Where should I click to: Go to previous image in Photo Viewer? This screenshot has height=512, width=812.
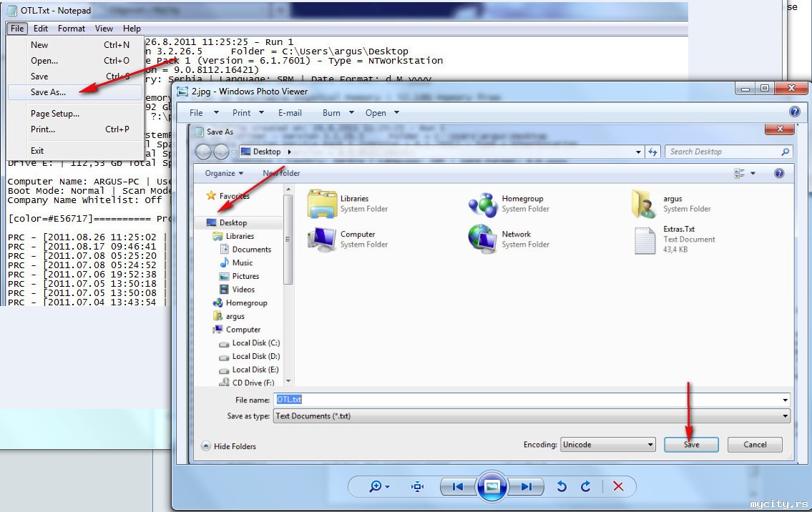456,487
